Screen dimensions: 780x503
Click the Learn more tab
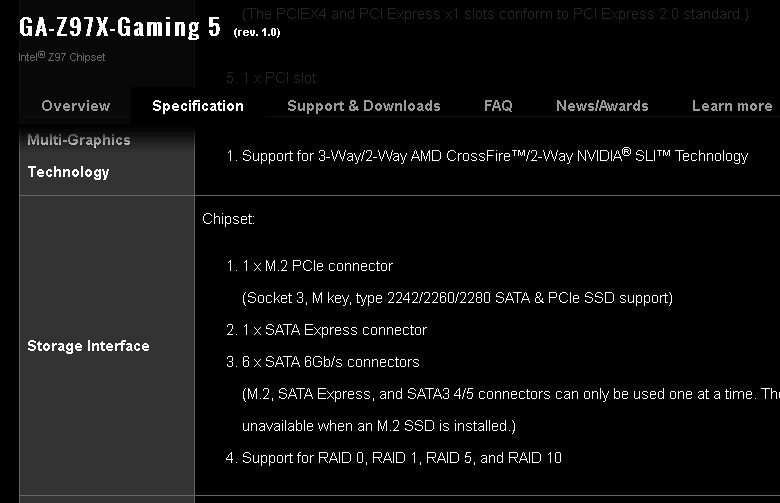coord(732,106)
